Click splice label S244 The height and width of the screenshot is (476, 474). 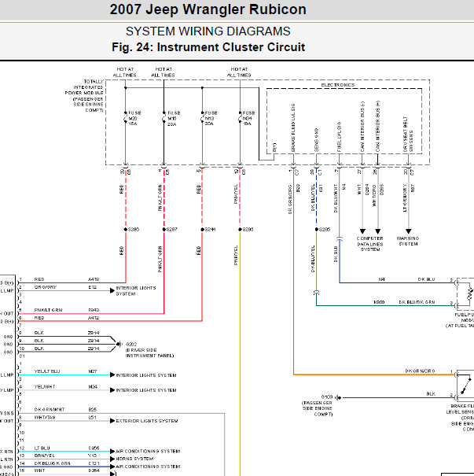click(x=210, y=229)
